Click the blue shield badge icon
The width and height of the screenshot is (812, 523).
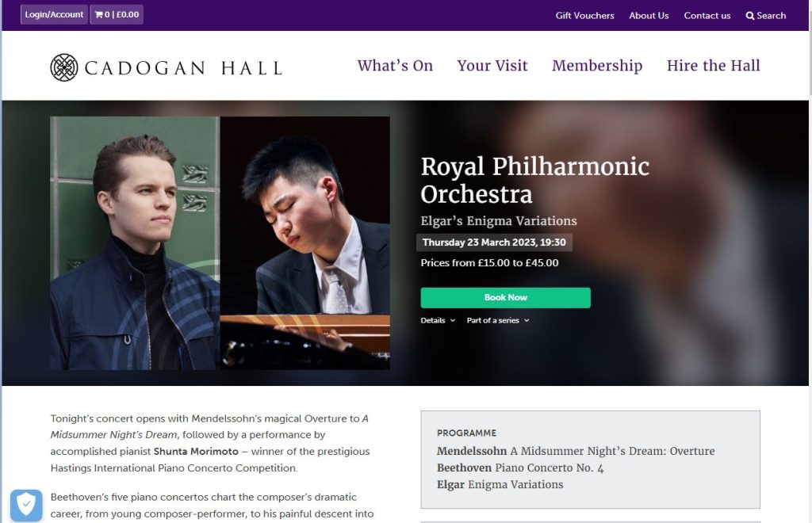pos(26,505)
